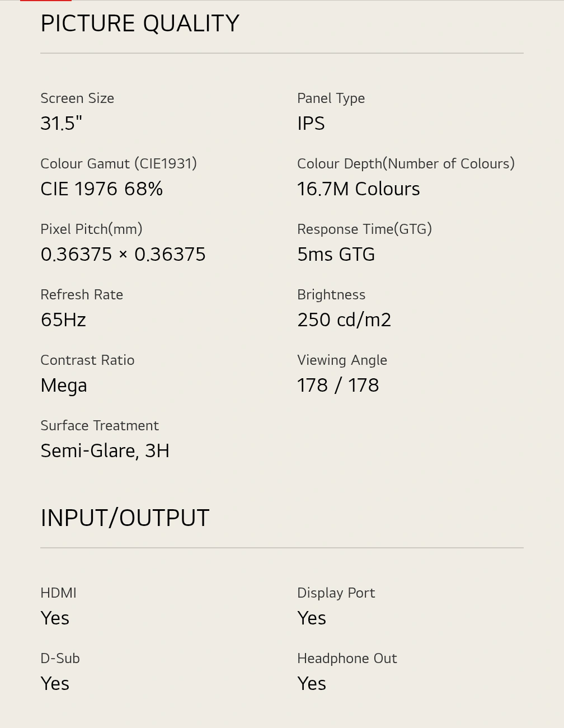Click the INPUT/OUTPUT section heading
The height and width of the screenshot is (728, 564).
pyautogui.click(x=125, y=518)
